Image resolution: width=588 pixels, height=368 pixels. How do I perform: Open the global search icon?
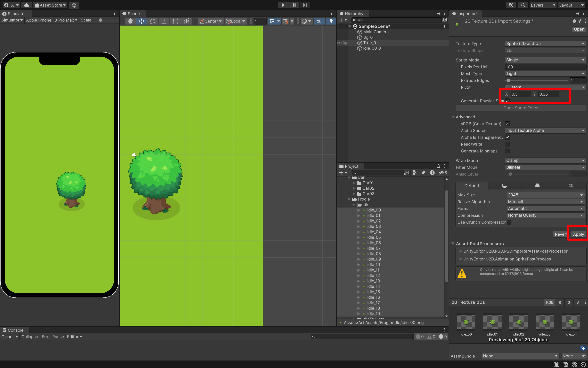pyautogui.click(x=523, y=5)
